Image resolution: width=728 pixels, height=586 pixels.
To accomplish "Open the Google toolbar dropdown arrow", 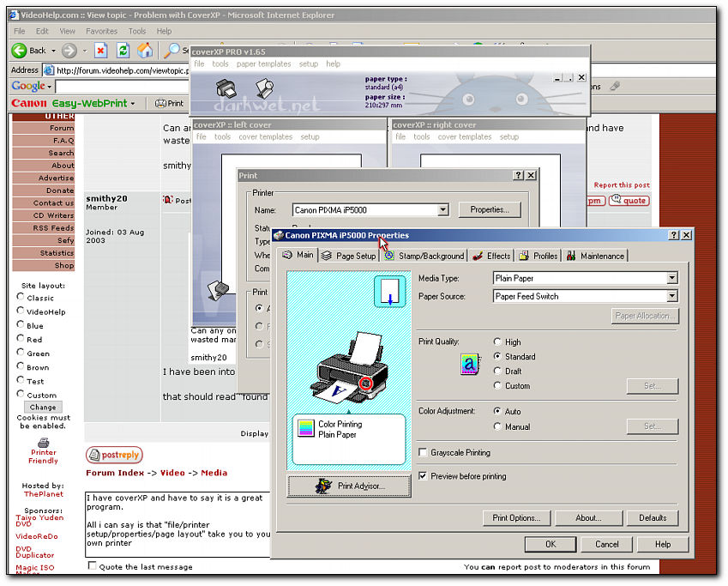I will pos(49,87).
